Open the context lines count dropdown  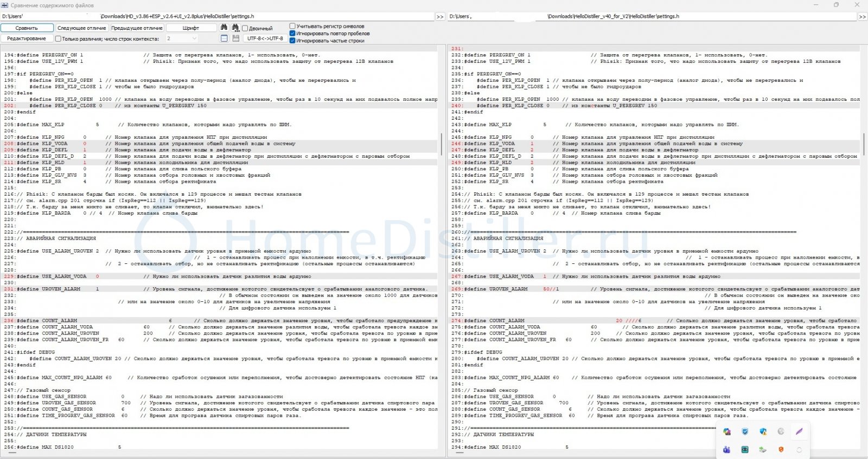194,38
